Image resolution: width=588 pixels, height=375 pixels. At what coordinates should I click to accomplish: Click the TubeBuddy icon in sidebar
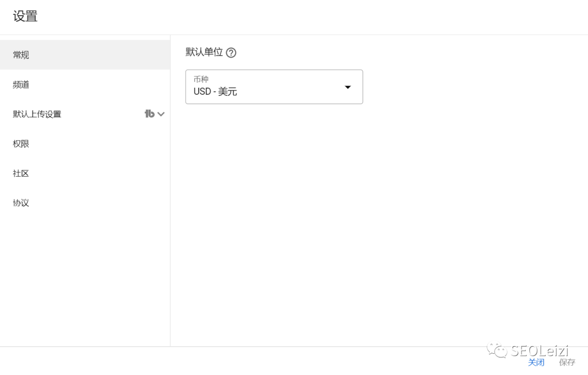[x=149, y=114]
